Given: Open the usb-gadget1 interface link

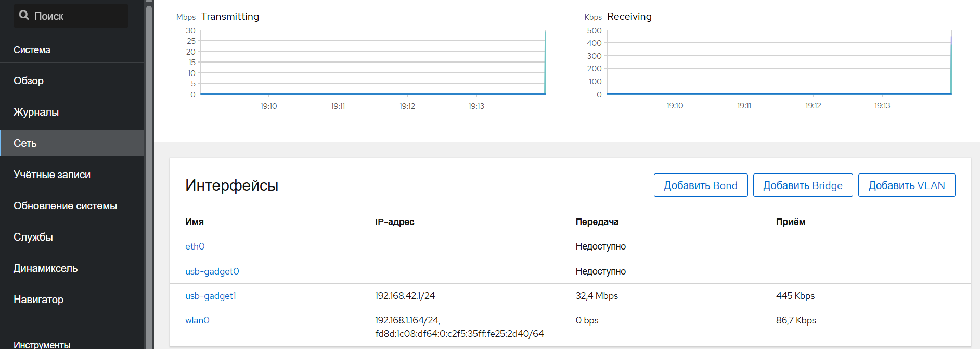Looking at the screenshot, I should [211, 296].
